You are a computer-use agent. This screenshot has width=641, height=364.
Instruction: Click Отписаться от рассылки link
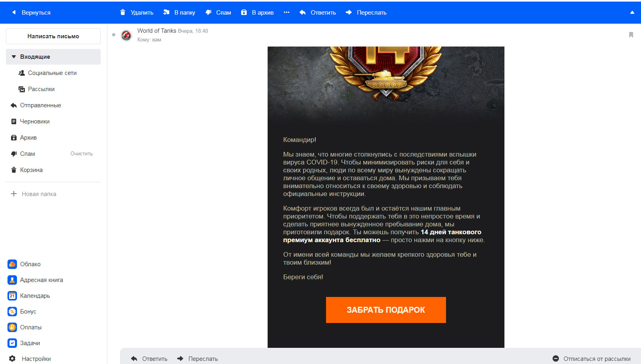[597, 358]
